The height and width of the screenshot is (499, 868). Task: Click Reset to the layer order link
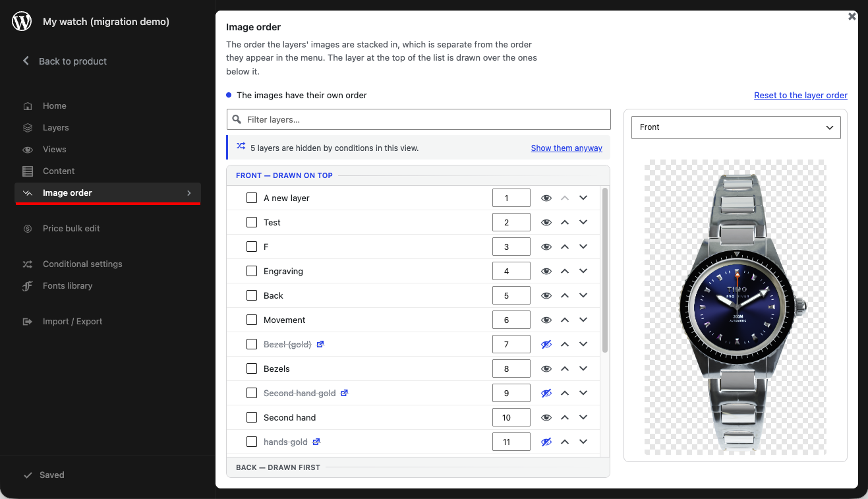801,96
